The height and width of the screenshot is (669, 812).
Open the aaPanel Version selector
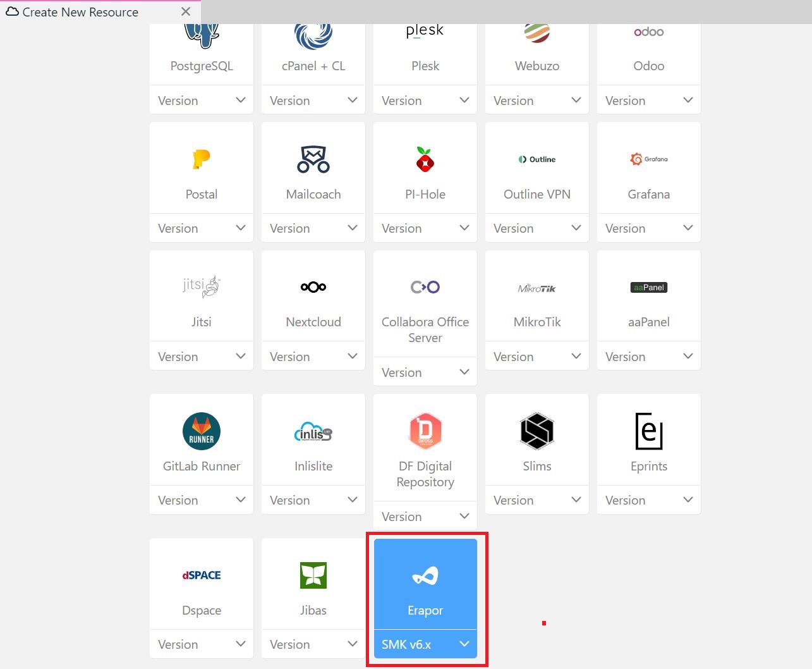pos(648,357)
